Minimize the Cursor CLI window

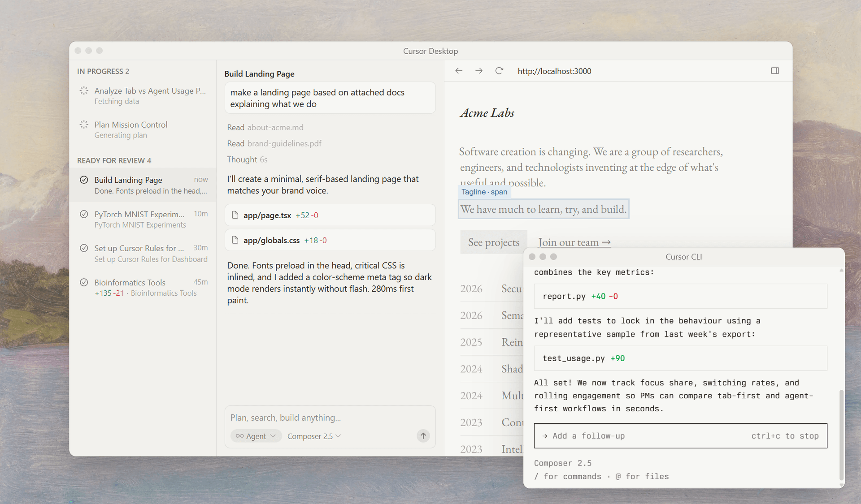pyautogui.click(x=543, y=257)
